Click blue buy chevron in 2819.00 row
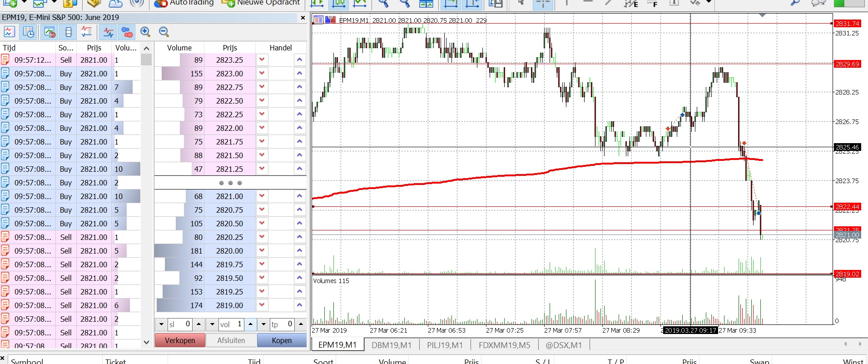 point(299,305)
